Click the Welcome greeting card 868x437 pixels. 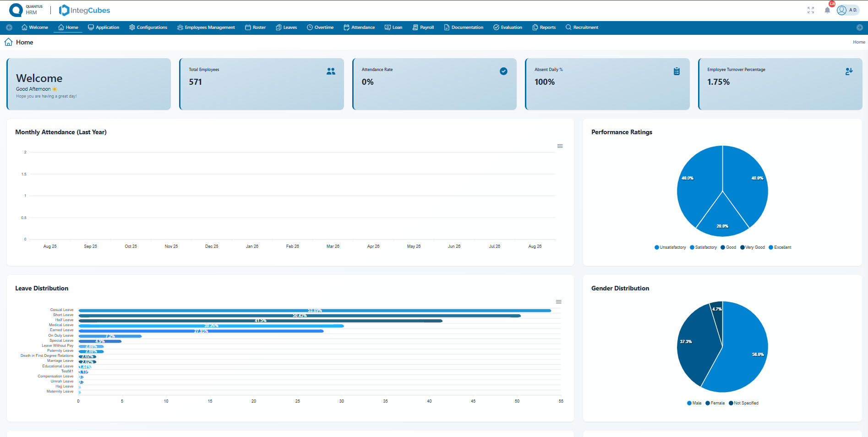[89, 84]
